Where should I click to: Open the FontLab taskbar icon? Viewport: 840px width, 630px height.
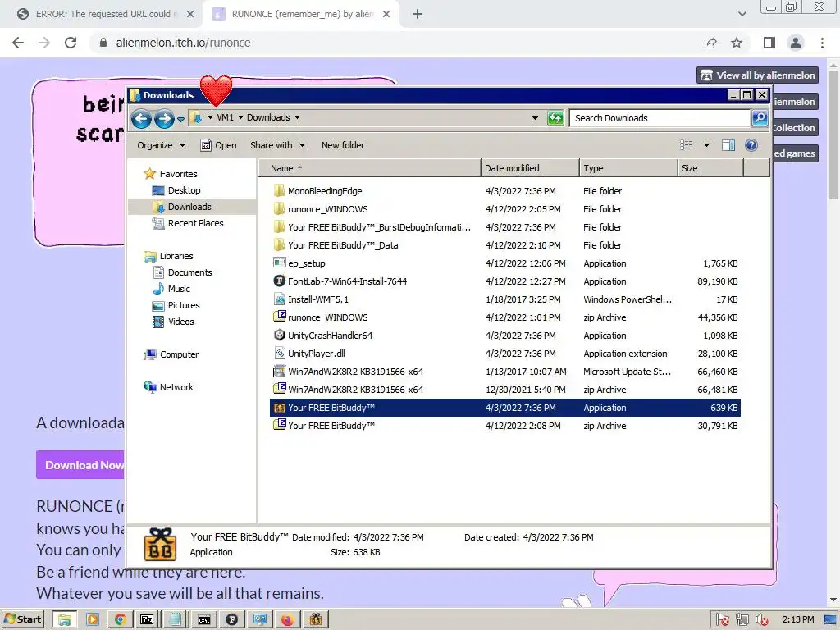point(232,620)
